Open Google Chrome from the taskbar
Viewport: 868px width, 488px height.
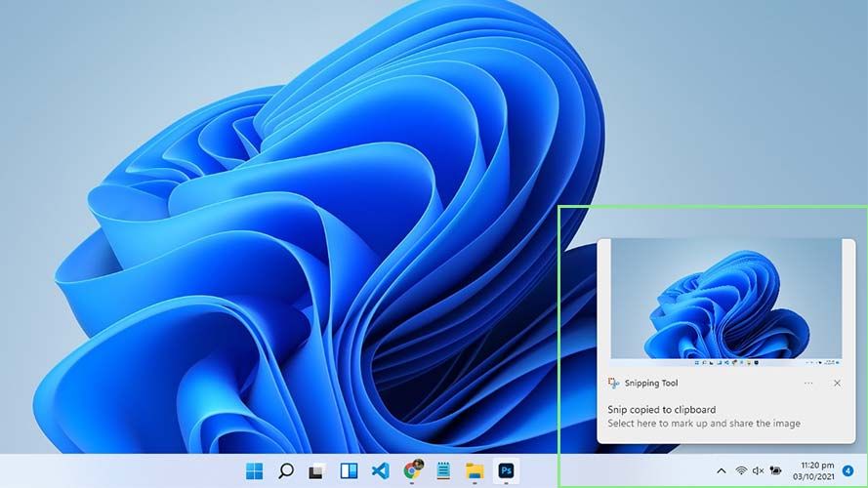pyautogui.click(x=412, y=470)
